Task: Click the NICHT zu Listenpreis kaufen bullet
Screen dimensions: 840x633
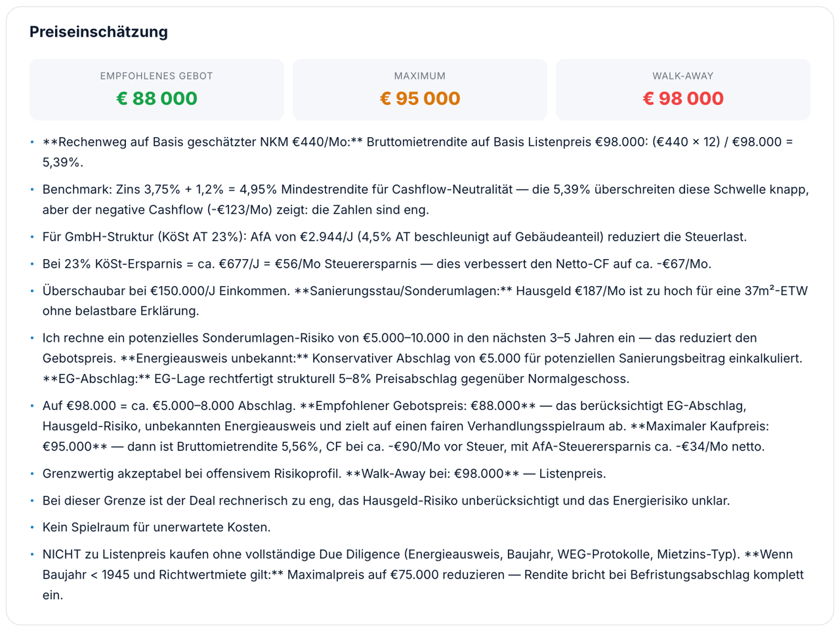Action: (x=420, y=575)
